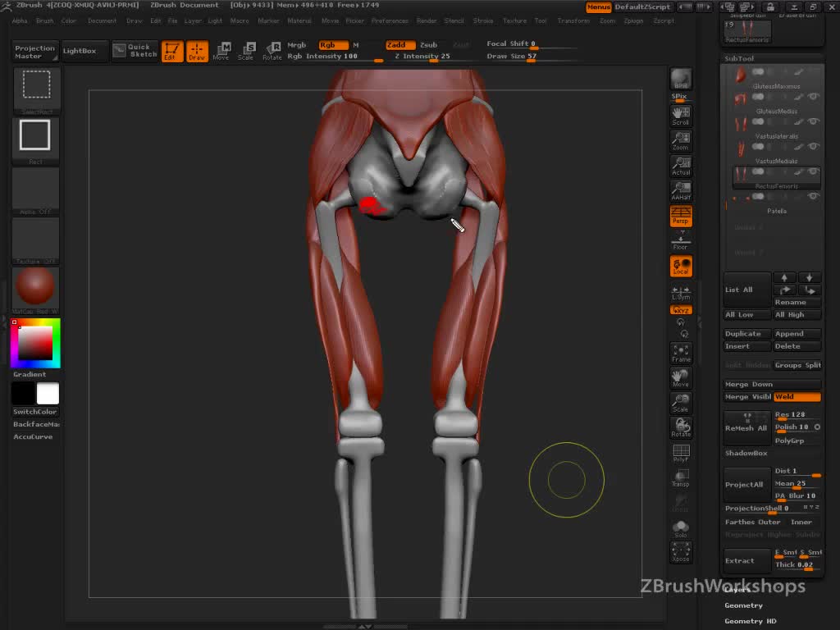This screenshot has height=630, width=840.
Task: Click the Extract button
Action: click(x=747, y=561)
